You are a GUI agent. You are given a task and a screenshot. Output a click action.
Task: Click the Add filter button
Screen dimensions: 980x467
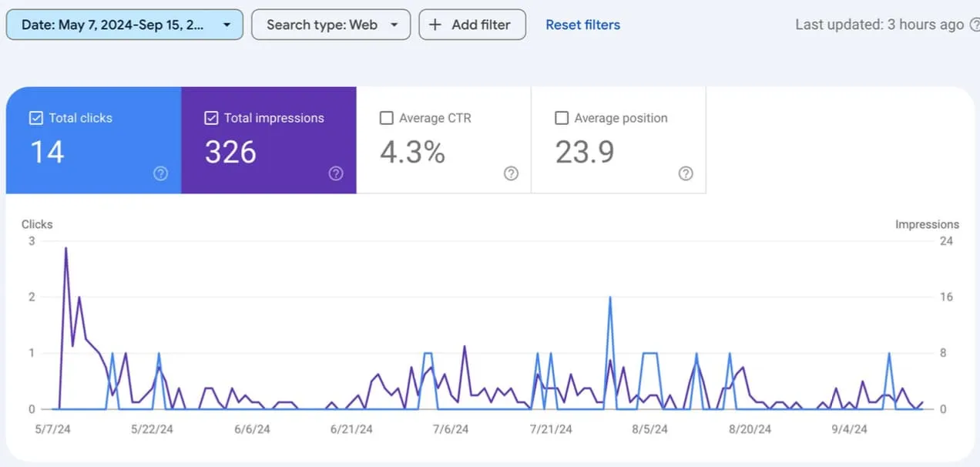point(472,24)
